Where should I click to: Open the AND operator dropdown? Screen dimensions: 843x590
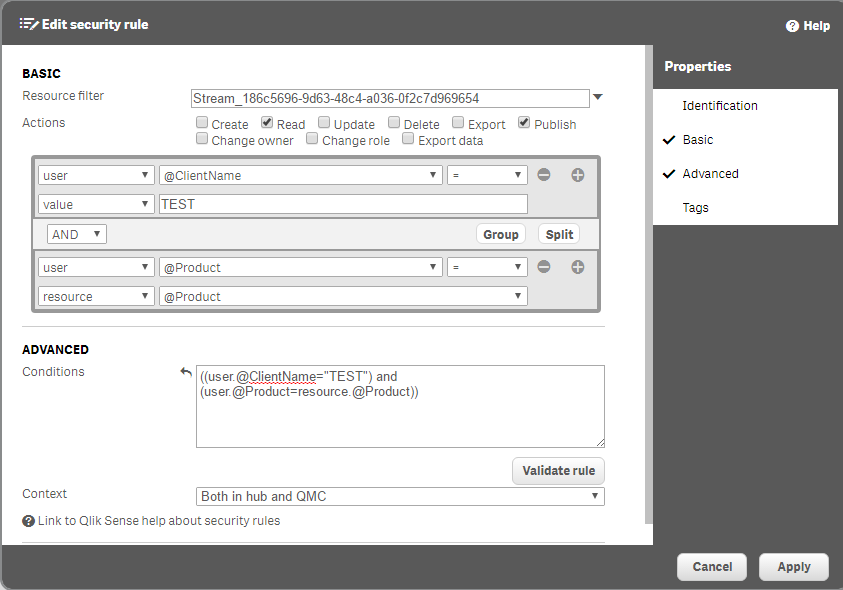pos(77,234)
